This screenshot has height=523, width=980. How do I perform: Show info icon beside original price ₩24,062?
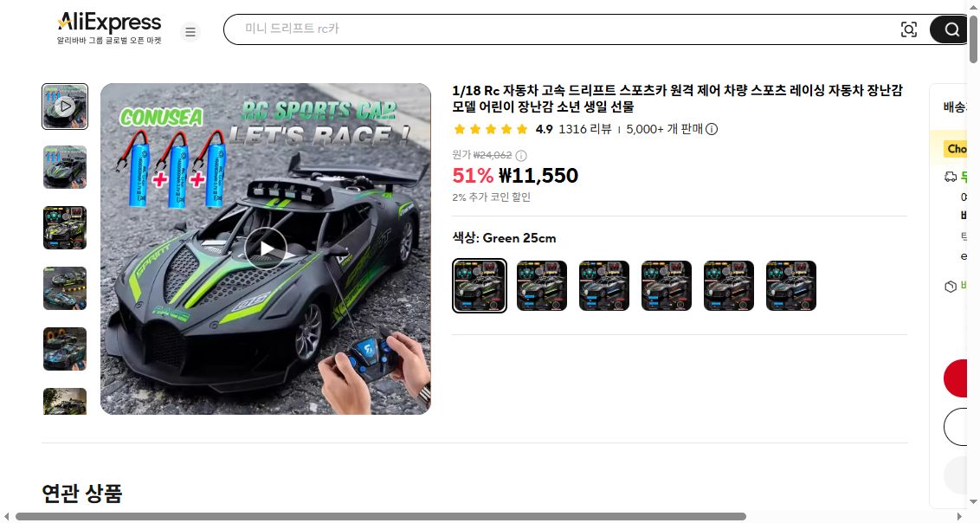pos(520,156)
